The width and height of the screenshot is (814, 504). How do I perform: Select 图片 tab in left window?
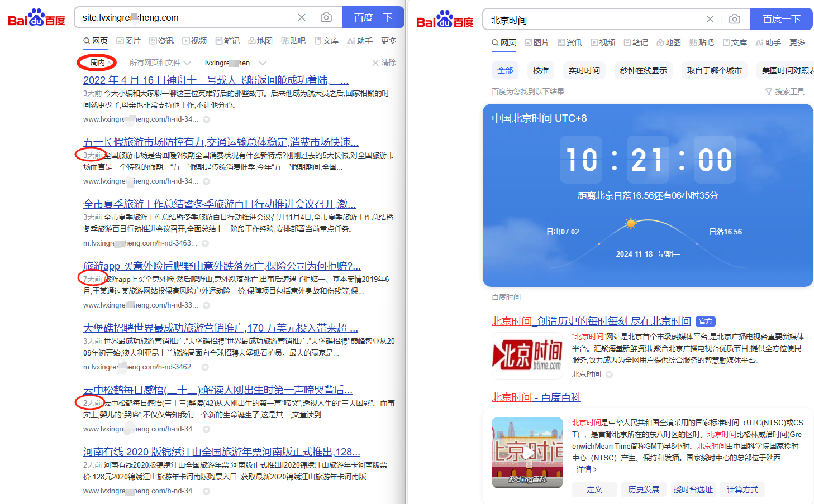(x=128, y=41)
